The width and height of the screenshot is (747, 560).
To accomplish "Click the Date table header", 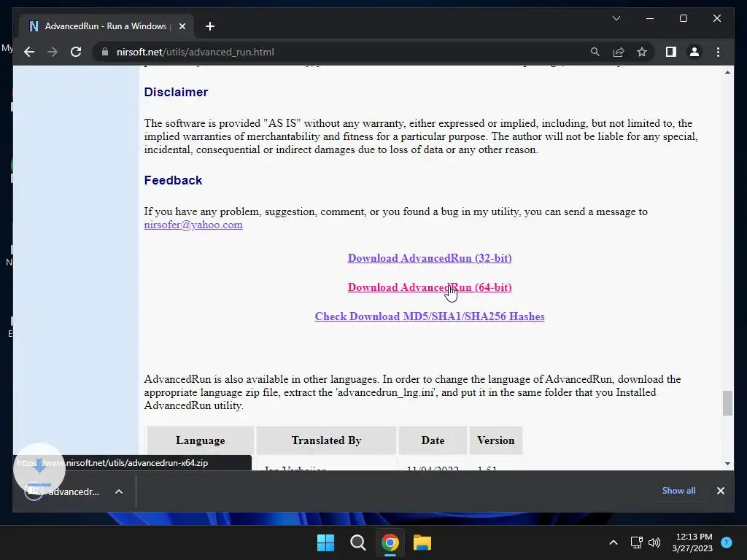I will pyautogui.click(x=433, y=440).
